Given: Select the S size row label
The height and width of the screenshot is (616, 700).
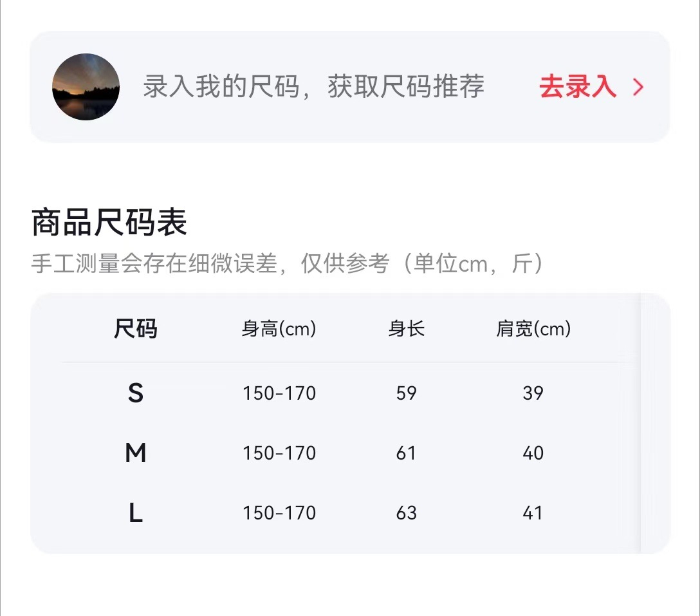Looking at the screenshot, I should pyautogui.click(x=135, y=393).
